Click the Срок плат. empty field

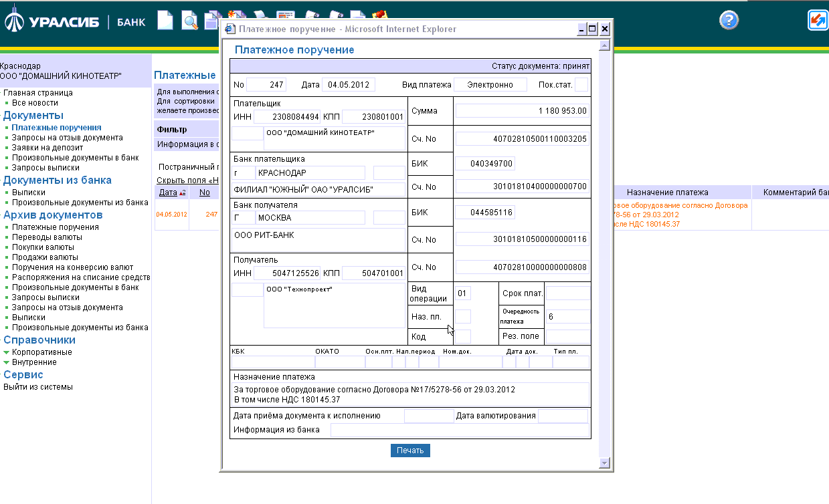(567, 294)
